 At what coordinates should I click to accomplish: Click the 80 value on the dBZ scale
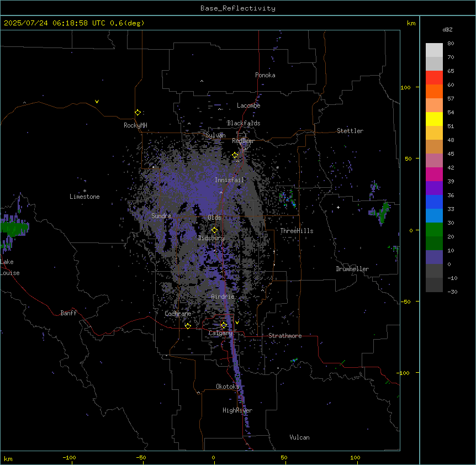click(x=451, y=44)
